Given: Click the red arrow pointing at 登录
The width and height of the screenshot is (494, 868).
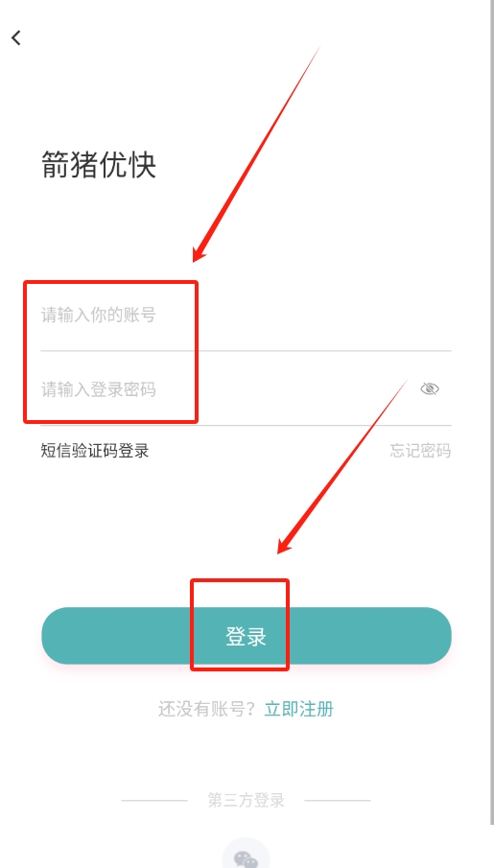Looking at the screenshot, I should (x=341, y=467).
